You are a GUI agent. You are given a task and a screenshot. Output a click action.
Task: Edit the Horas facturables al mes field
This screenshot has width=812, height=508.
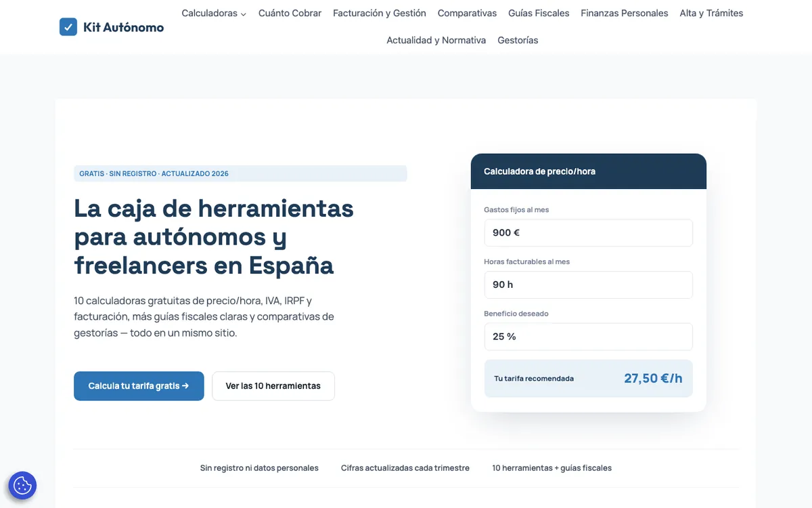[589, 285]
